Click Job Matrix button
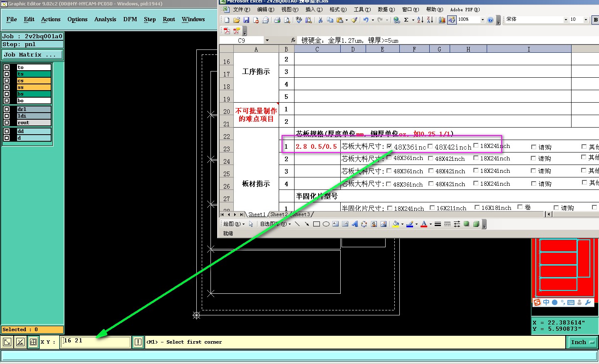The image size is (599, 364). 32,54
